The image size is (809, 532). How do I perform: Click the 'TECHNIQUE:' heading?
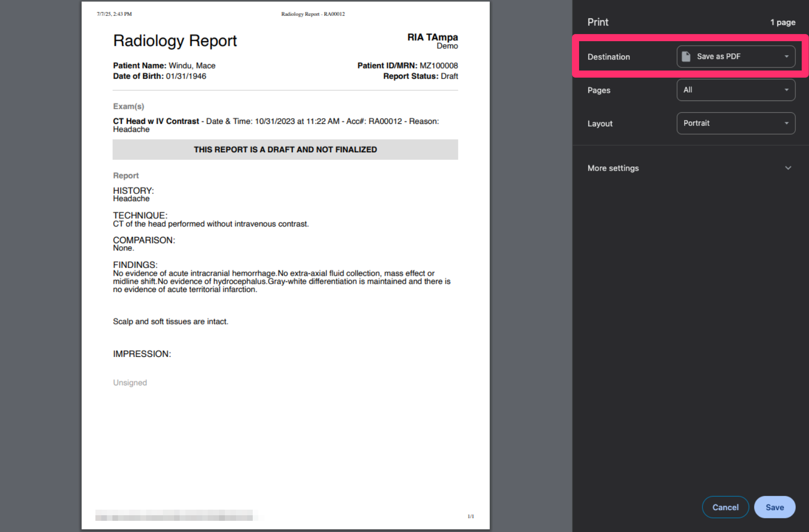pyautogui.click(x=140, y=216)
